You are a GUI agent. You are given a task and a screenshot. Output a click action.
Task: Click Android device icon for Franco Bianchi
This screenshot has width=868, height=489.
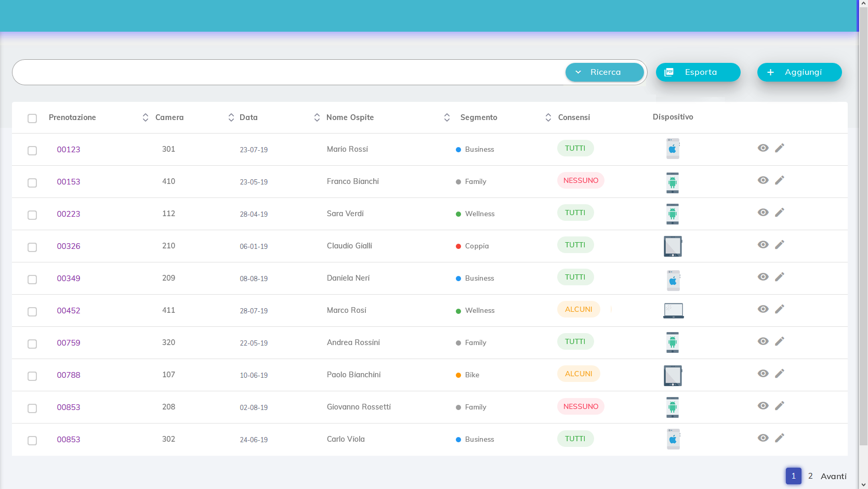[673, 182]
